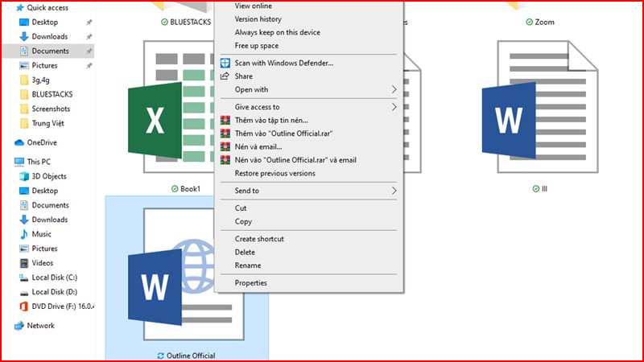Click the Music icon in navigation pane
644x362 pixels.
(23, 234)
